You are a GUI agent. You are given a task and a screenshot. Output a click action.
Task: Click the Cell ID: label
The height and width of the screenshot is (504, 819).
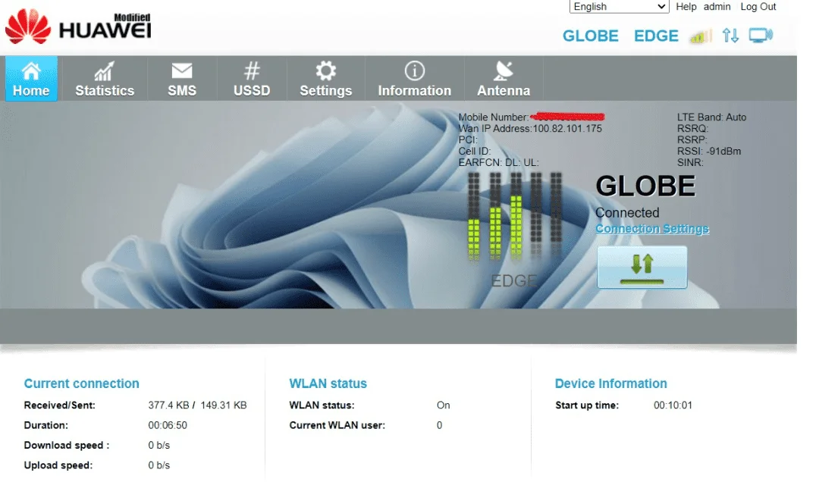coord(474,152)
